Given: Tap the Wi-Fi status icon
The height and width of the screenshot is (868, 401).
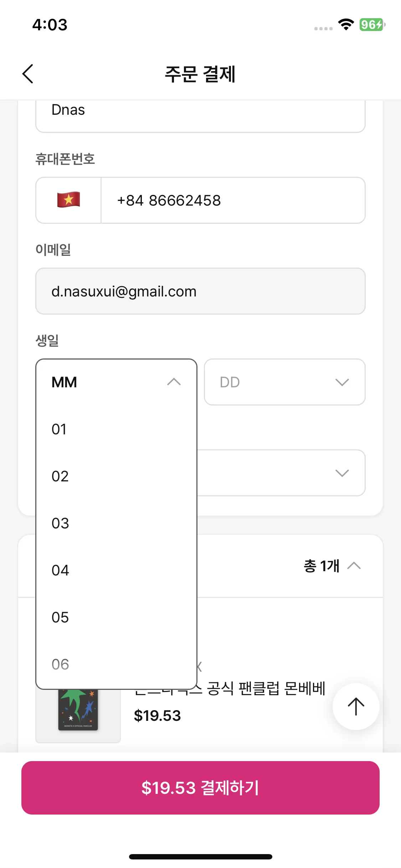Looking at the screenshot, I should 346,25.
